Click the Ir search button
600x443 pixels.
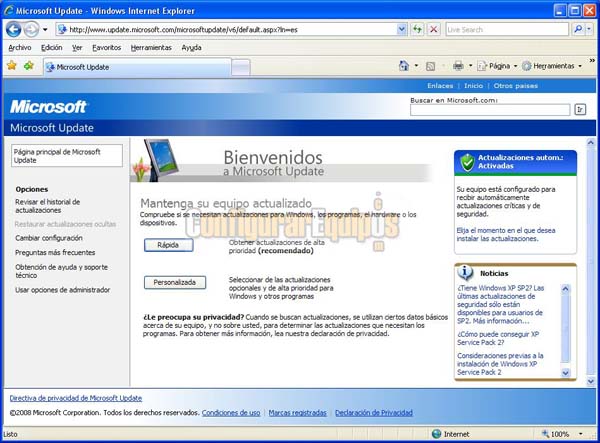[580, 110]
